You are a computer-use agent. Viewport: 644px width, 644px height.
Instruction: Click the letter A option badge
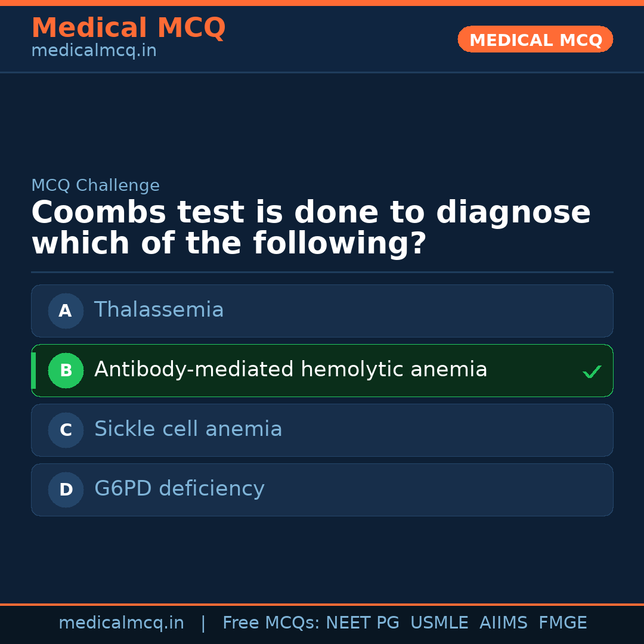pos(66,311)
